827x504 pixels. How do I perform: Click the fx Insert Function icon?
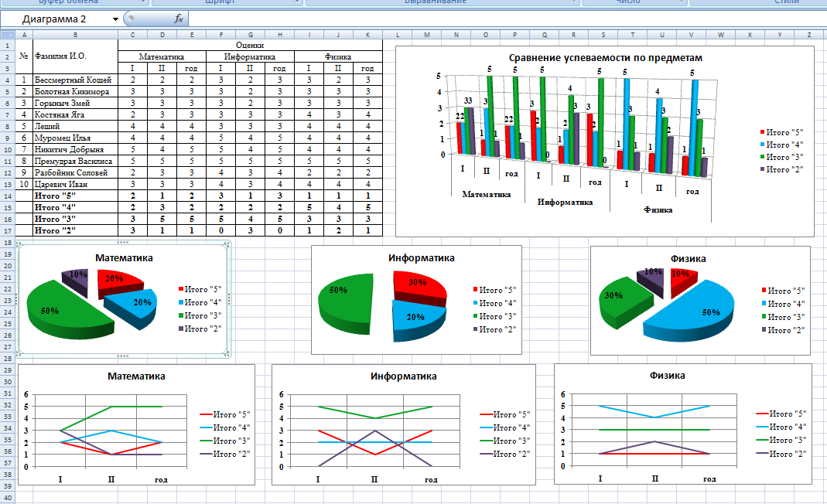179,19
